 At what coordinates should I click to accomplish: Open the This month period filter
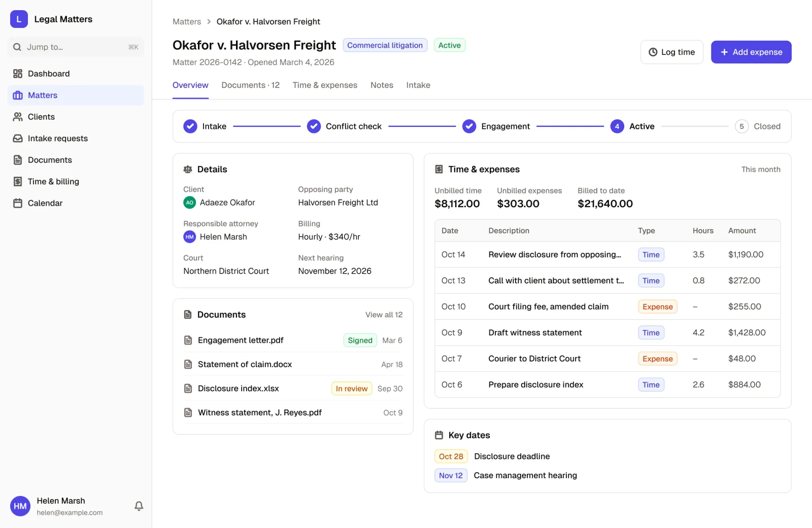click(x=761, y=170)
